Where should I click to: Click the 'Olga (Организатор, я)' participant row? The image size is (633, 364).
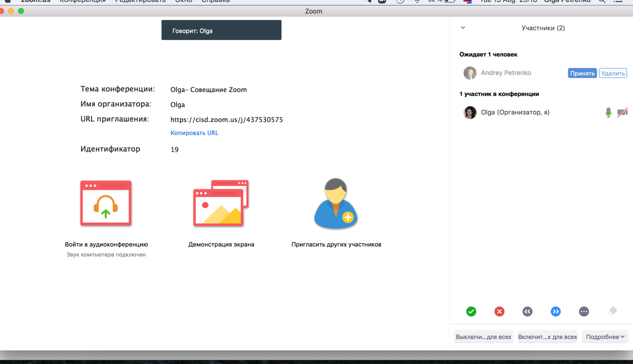click(x=543, y=112)
